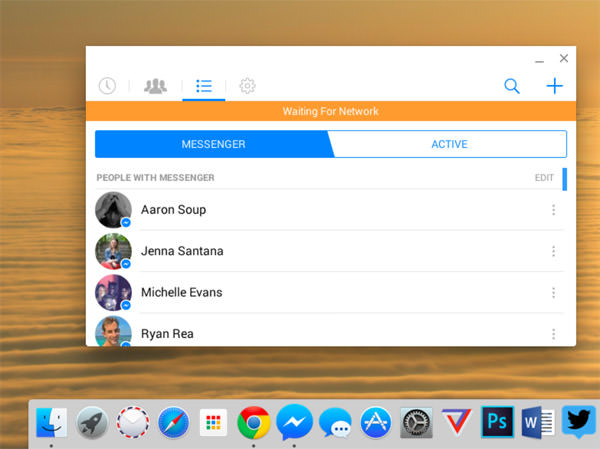Open the chat with Ryan Rea
This screenshot has height=449, width=600.
pyautogui.click(x=167, y=333)
